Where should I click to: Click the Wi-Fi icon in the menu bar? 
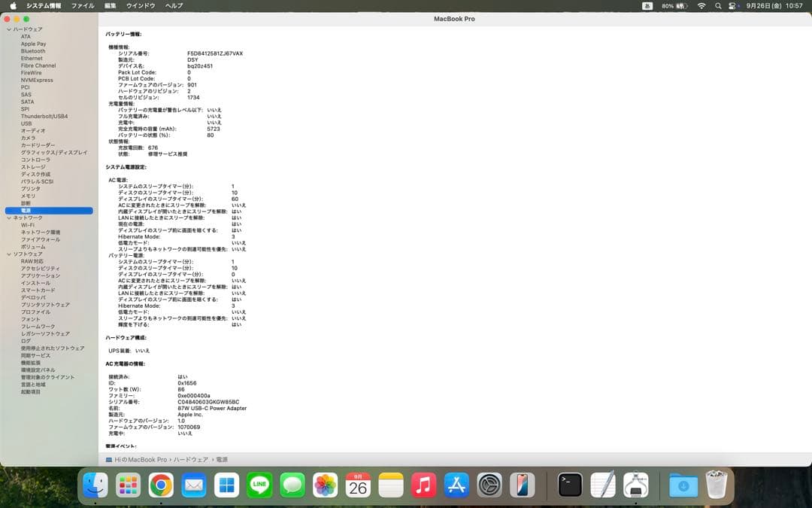[x=701, y=5]
